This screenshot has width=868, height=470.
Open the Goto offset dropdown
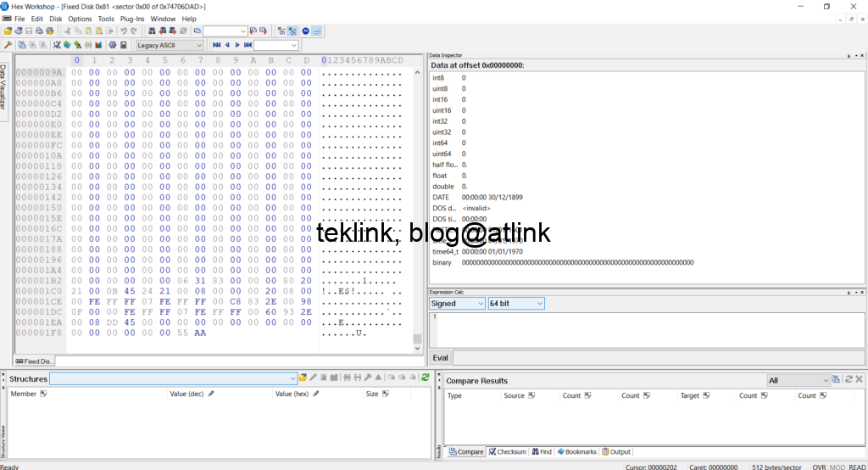point(243,31)
